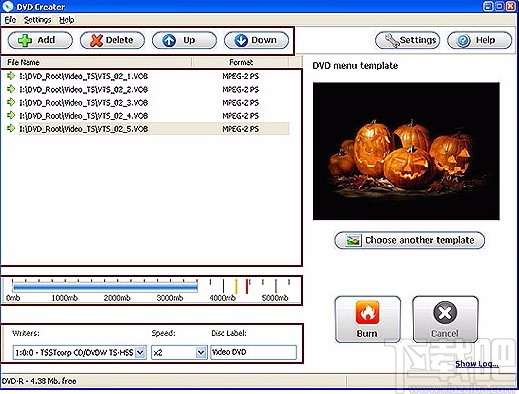Click the green plus Add icon
519x394 pixels.
click(25, 40)
